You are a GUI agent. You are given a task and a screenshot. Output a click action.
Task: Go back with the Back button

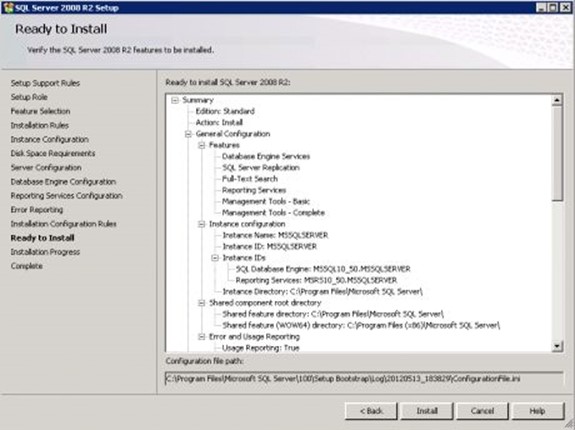click(x=371, y=411)
